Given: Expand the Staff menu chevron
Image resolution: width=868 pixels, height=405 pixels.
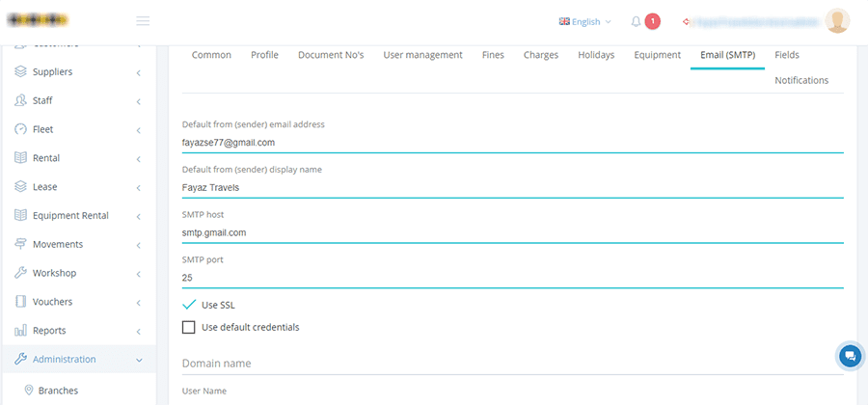Looking at the screenshot, I should click(138, 102).
